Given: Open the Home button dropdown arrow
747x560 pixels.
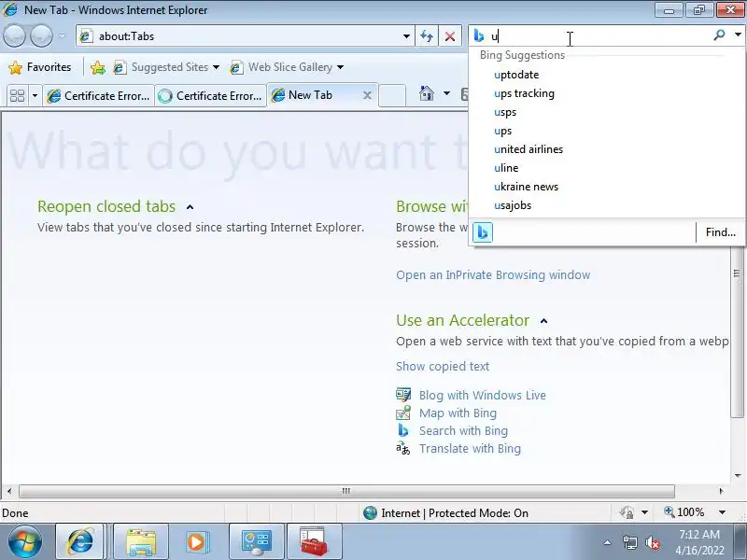Looking at the screenshot, I should 446,92.
